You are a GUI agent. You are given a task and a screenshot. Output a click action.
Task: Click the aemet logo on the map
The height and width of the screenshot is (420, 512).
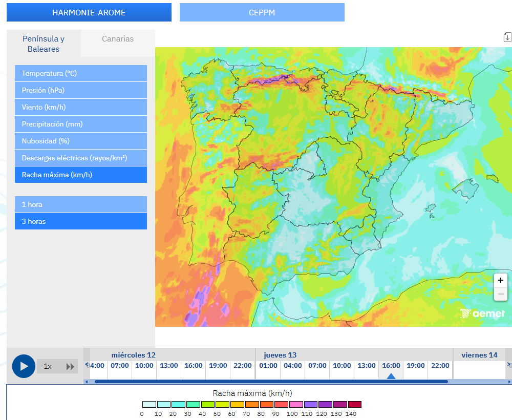482,313
